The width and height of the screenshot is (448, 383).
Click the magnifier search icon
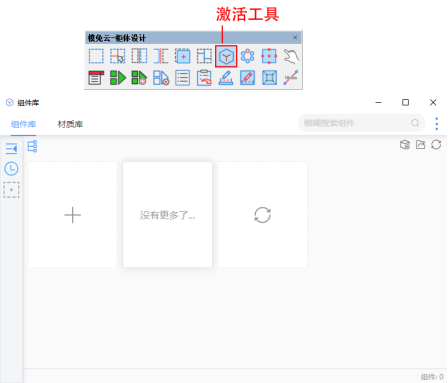click(415, 123)
